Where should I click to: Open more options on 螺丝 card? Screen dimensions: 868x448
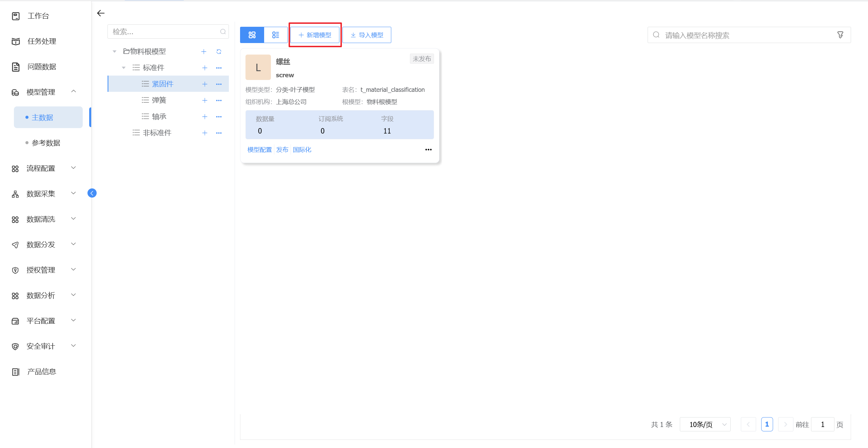pyautogui.click(x=428, y=149)
